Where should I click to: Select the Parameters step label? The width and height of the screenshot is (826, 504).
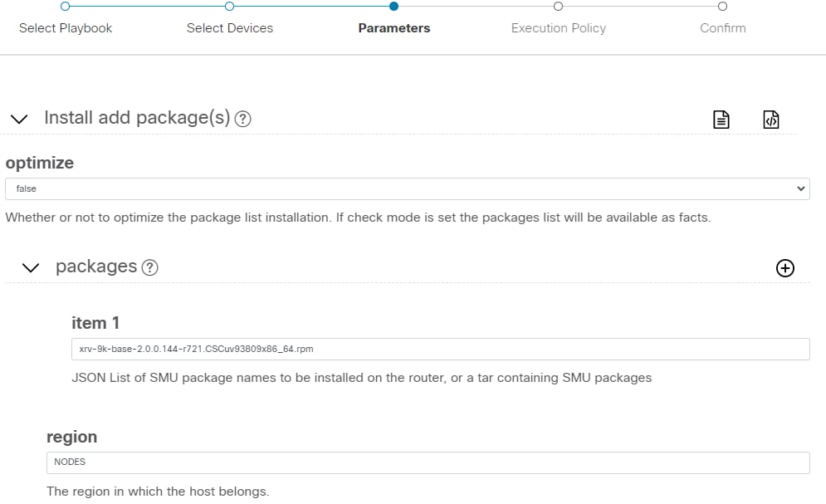point(394,28)
